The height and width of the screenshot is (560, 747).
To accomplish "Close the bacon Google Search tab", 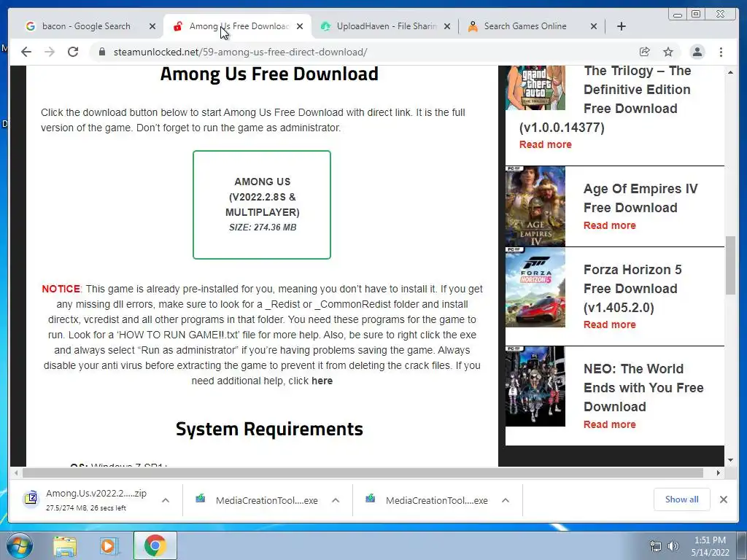I will coord(152,26).
